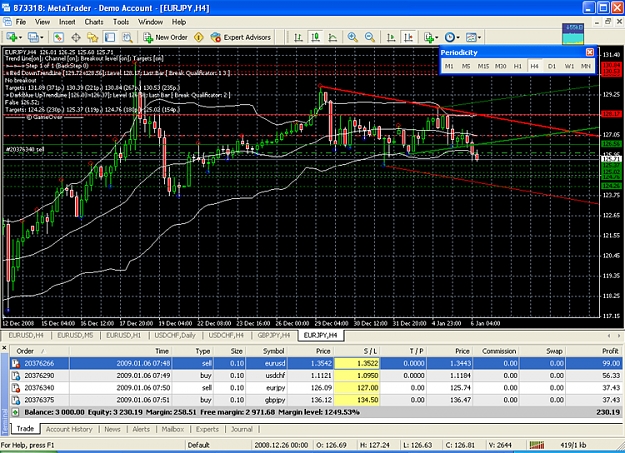Show the Market Watch window icon

[58, 37]
